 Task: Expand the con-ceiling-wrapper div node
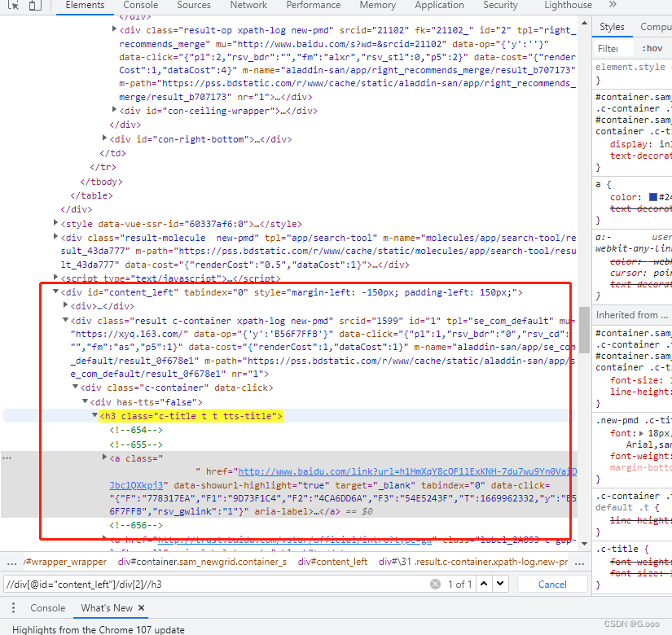pyautogui.click(x=114, y=109)
